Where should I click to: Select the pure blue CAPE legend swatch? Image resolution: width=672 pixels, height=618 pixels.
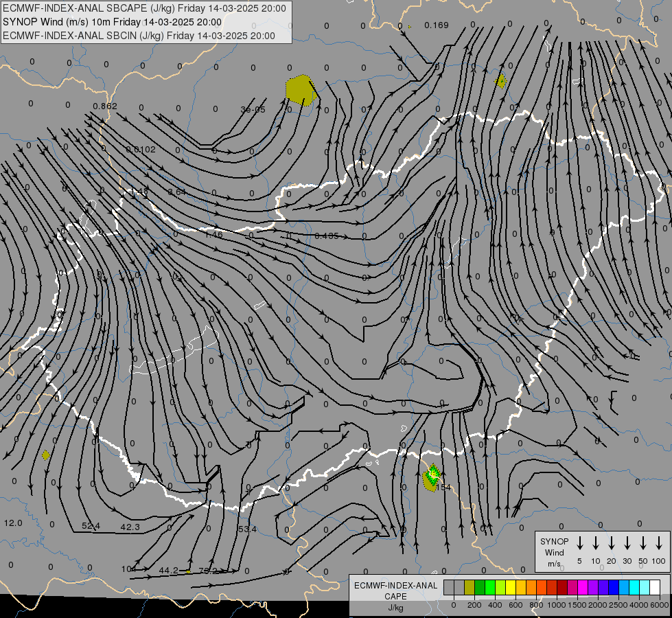point(614,588)
